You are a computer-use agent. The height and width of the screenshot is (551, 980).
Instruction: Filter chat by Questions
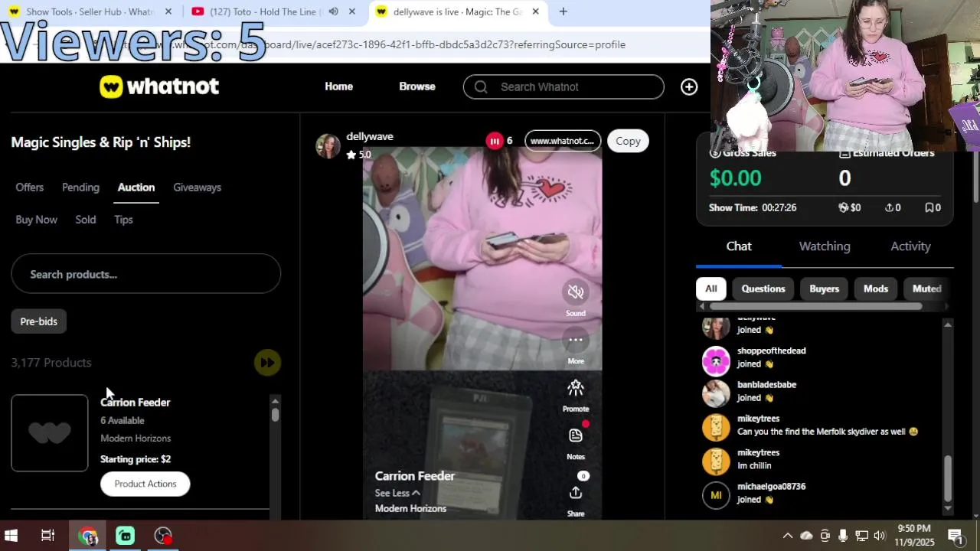pyautogui.click(x=763, y=289)
